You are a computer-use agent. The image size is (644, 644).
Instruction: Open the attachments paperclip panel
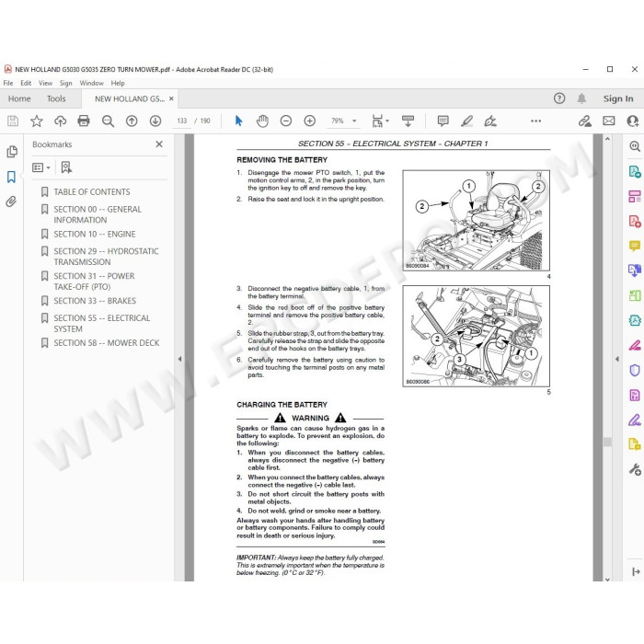tap(11, 201)
